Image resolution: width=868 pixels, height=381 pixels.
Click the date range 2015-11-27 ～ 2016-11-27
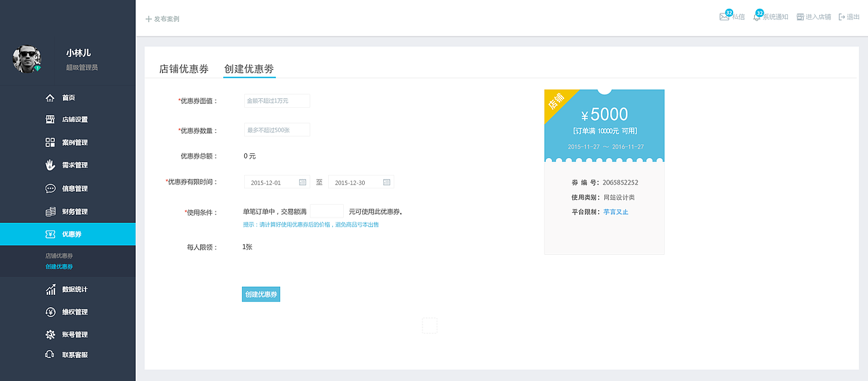(x=606, y=147)
